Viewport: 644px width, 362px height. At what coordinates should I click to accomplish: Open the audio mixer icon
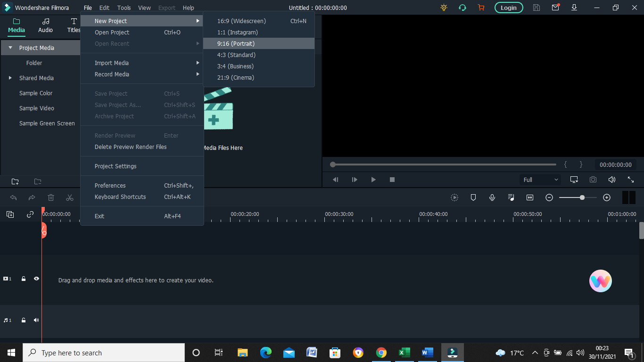click(x=511, y=197)
